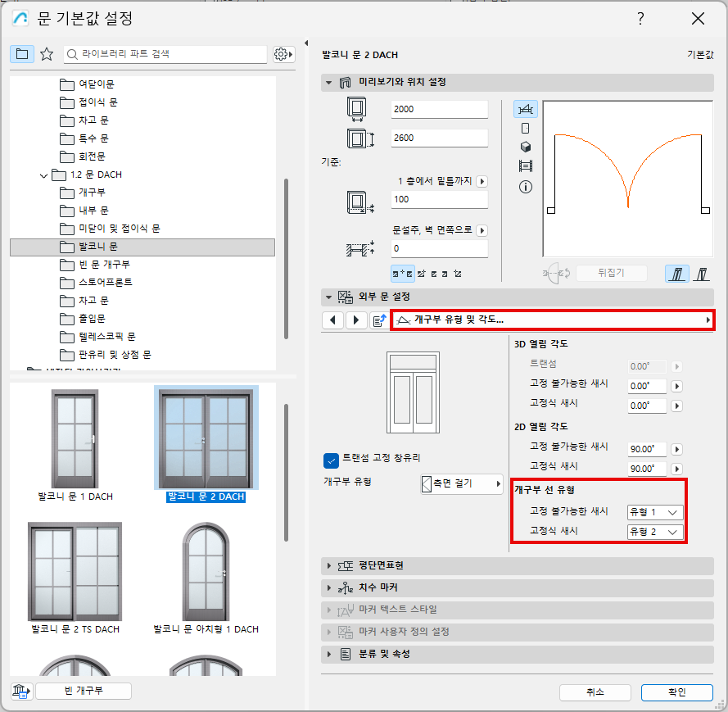Click the sill height field showing 100
Viewport: 728px width, 712px height.
coord(439,200)
